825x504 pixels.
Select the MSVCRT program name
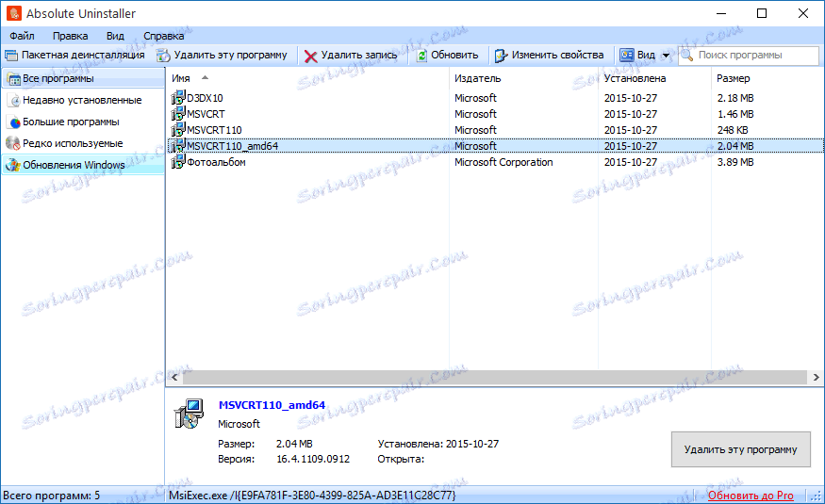tap(206, 114)
